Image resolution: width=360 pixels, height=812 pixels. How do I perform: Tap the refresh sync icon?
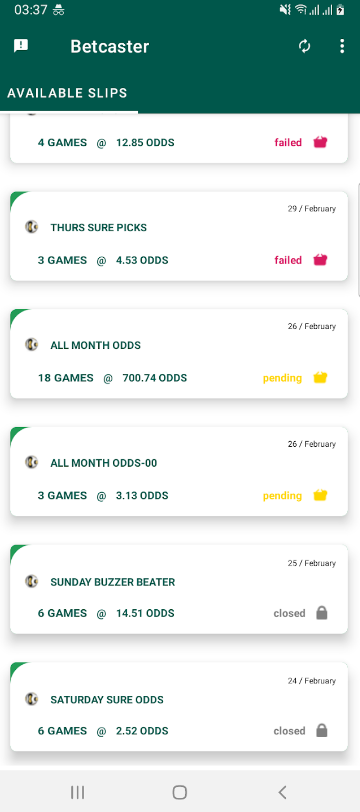tap(305, 46)
